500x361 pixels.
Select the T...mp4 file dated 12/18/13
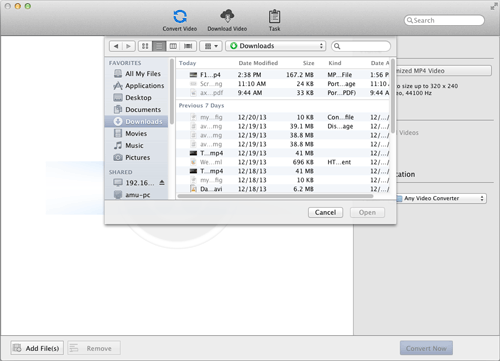[283, 171]
